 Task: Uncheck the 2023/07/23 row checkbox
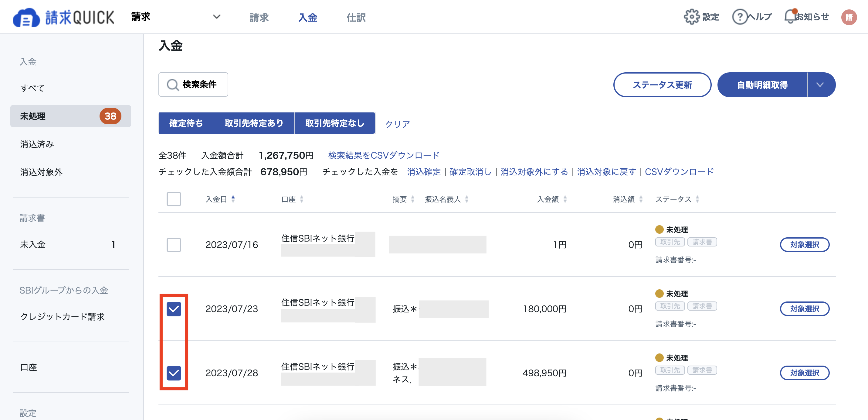[174, 308]
